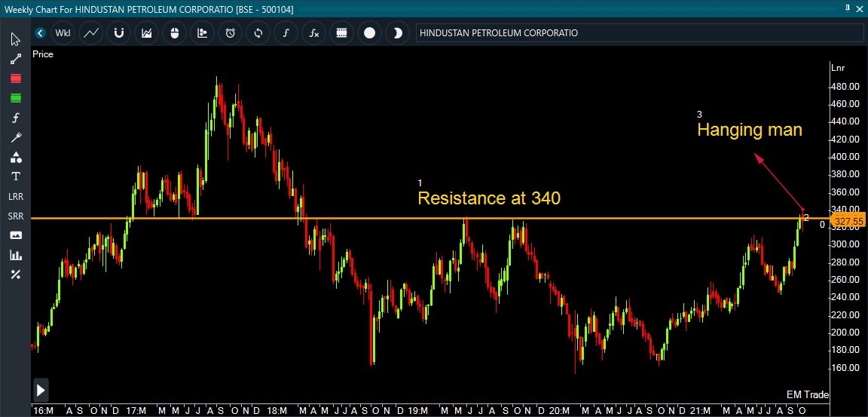Collapse the toolbar with back chevron
868x417 pixels.
[x=40, y=33]
